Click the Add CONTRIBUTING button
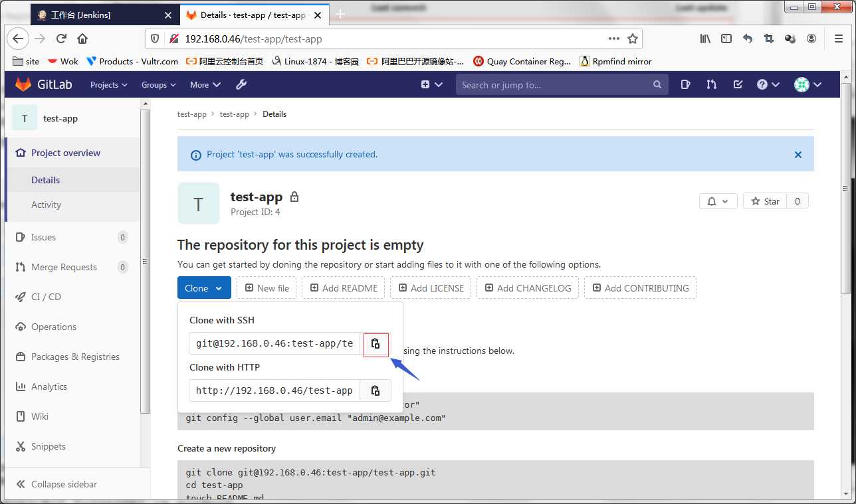 click(x=641, y=288)
